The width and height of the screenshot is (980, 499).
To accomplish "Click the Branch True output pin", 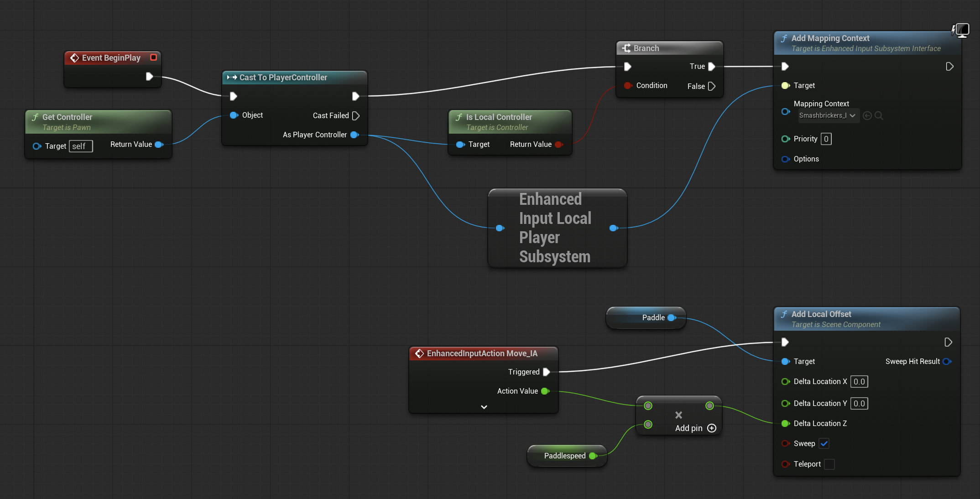I will (711, 67).
